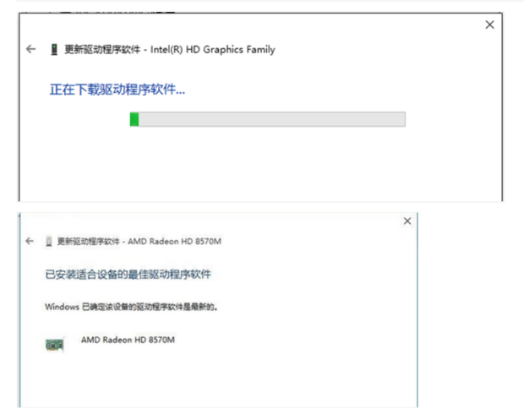Click the title text Intel(R) HD Graphics Family
The width and height of the screenshot is (524, 420).
tap(212, 50)
